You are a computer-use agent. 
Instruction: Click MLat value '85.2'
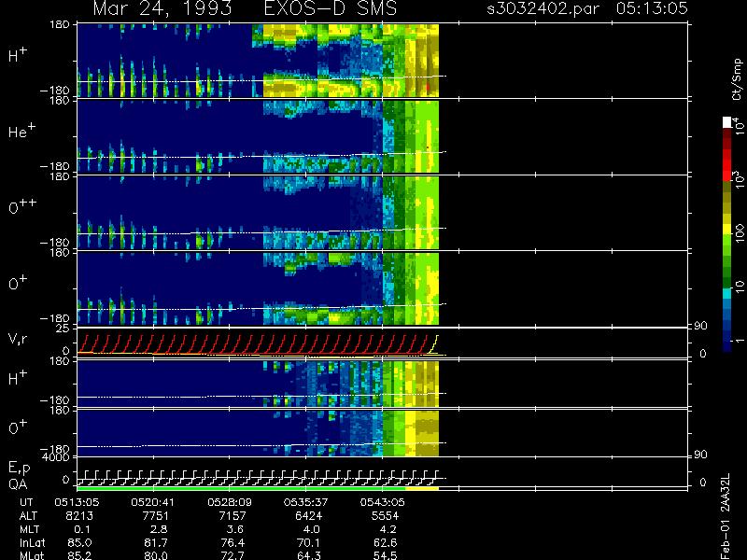point(79,555)
